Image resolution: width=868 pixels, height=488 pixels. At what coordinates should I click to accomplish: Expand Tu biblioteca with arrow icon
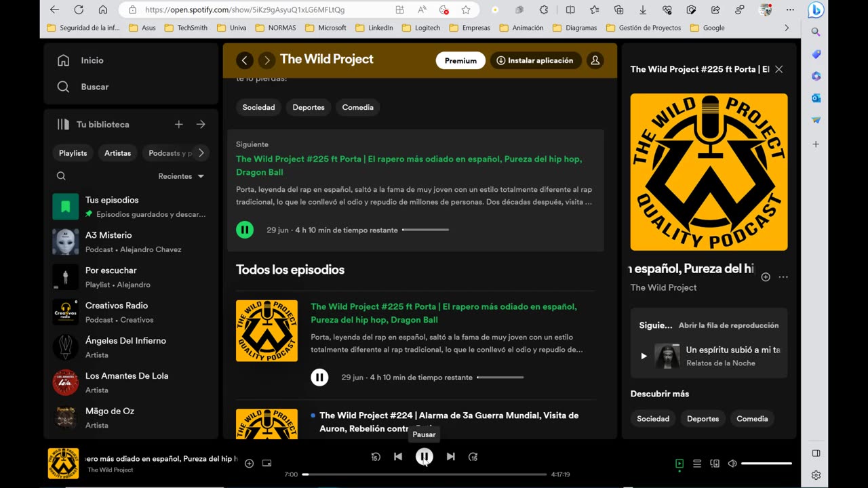[x=201, y=124]
